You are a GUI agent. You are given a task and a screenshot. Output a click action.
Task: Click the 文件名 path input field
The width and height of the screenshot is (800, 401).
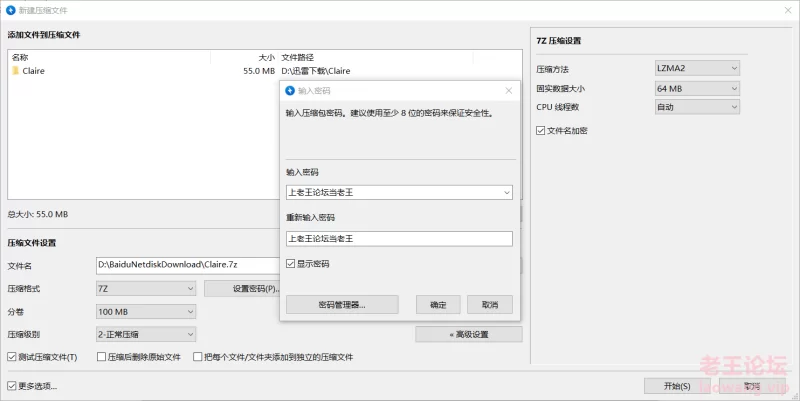click(x=188, y=265)
